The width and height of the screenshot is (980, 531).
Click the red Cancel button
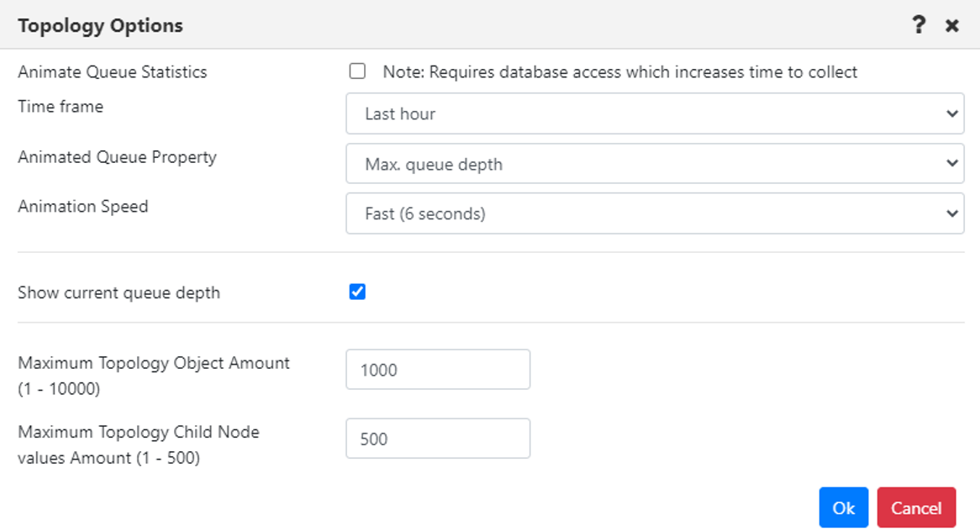[916, 507]
